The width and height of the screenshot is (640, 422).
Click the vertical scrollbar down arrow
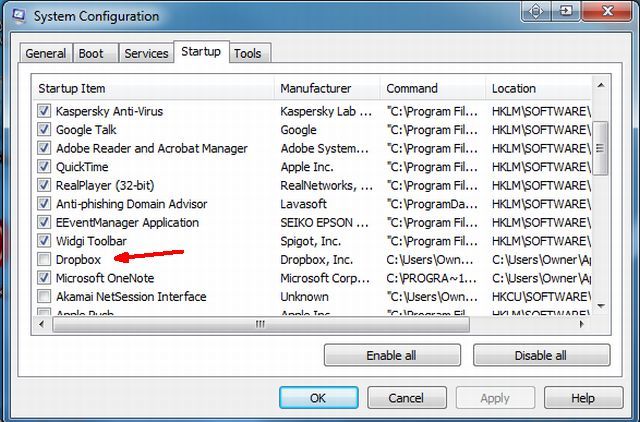[600, 306]
